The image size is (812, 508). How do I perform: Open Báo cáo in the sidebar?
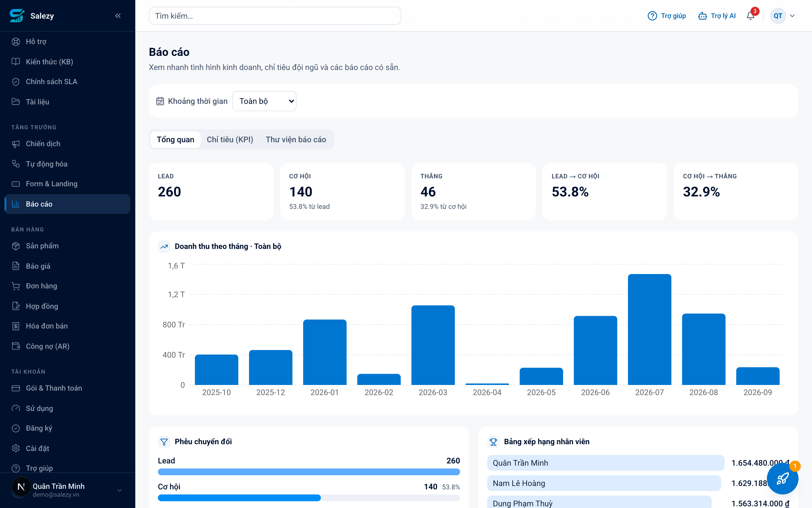(67, 204)
